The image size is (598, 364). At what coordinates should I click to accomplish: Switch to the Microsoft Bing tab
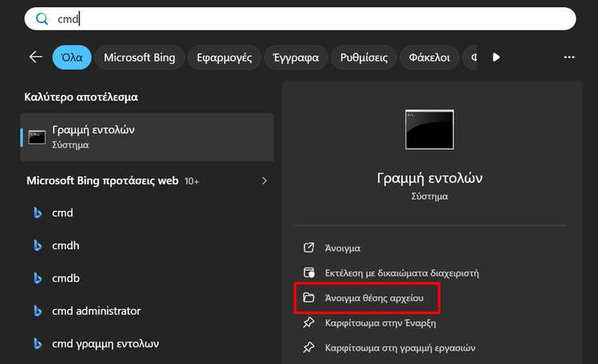click(140, 57)
